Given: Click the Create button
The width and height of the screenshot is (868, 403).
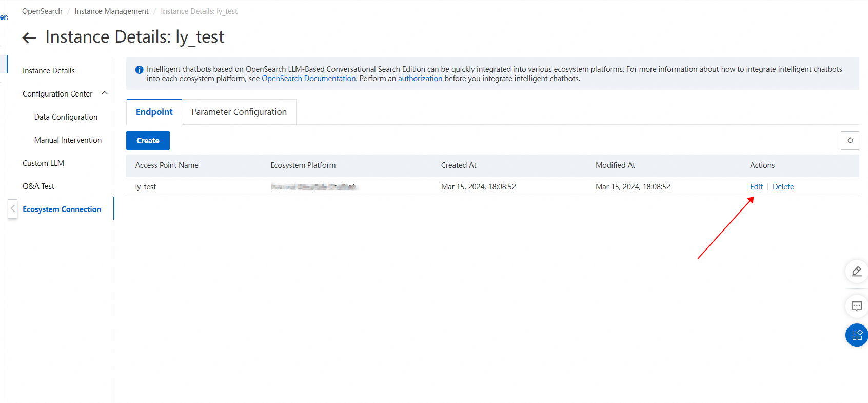Looking at the screenshot, I should tap(148, 141).
